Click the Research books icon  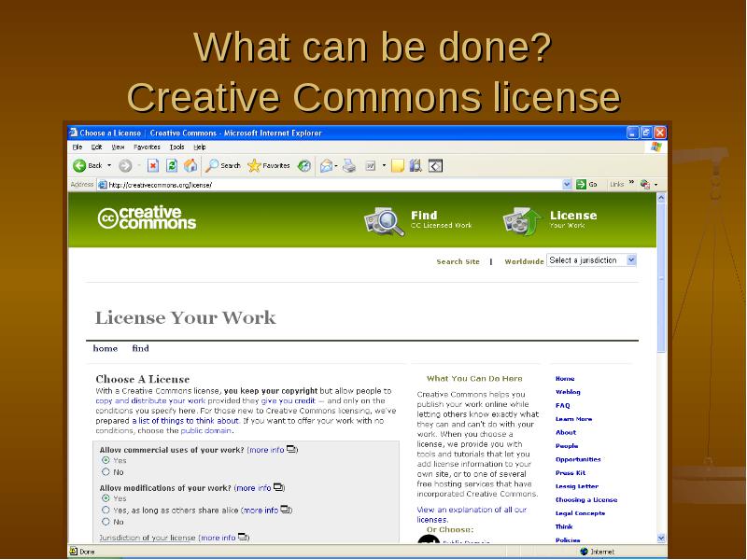(416, 165)
